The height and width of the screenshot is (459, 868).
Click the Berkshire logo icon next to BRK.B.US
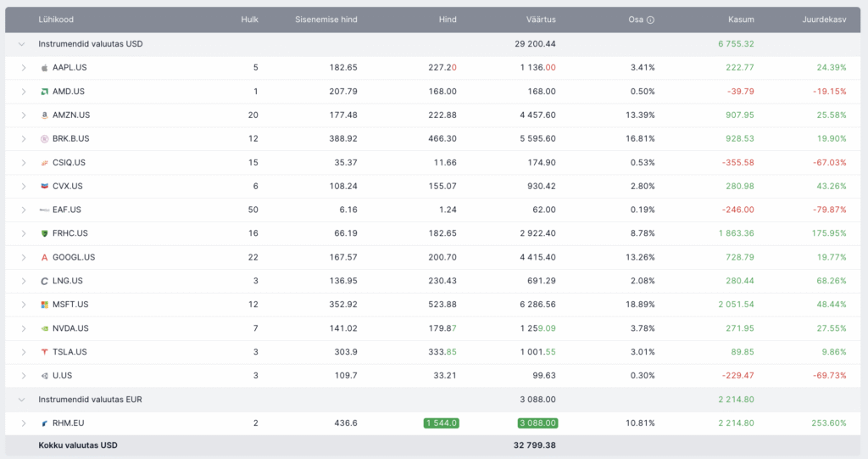pos(44,138)
